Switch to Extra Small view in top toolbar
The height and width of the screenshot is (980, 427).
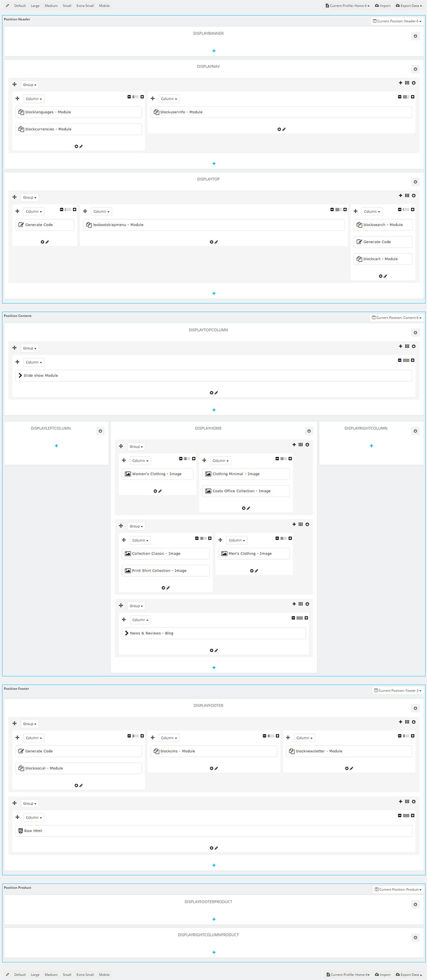pyautogui.click(x=85, y=6)
